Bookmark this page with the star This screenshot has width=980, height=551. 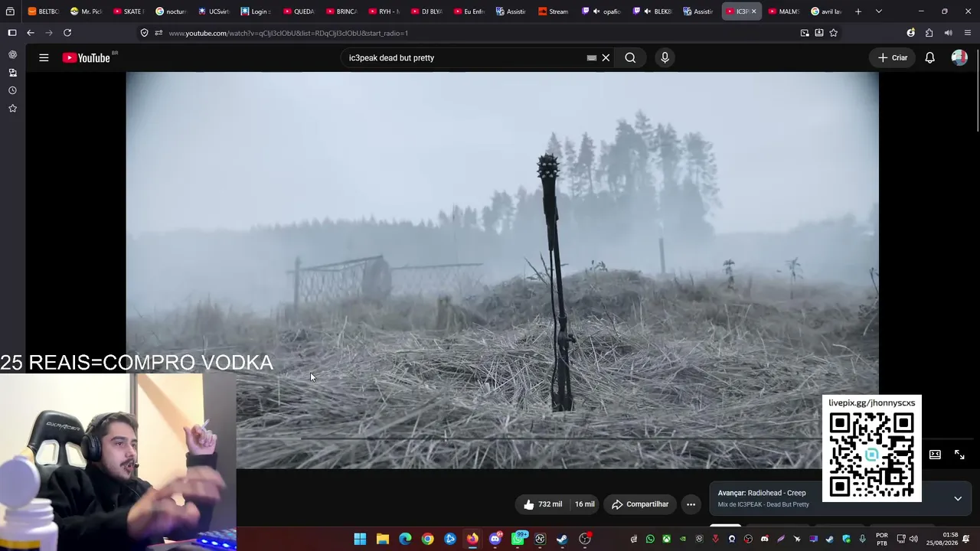click(x=834, y=33)
